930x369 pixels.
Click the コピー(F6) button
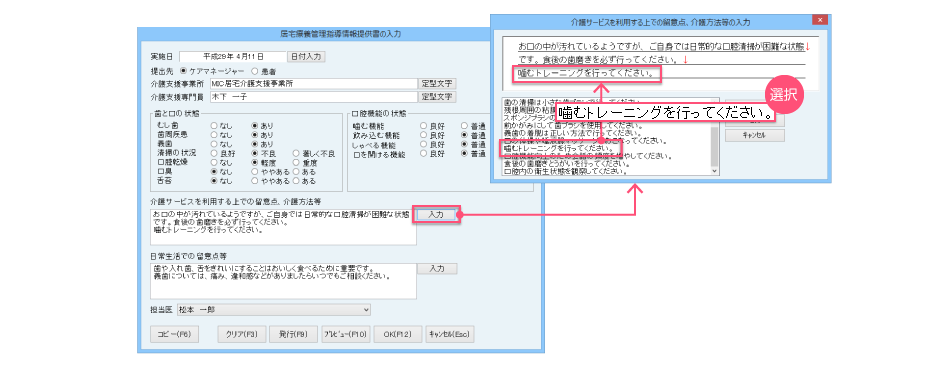tap(174, 335)
